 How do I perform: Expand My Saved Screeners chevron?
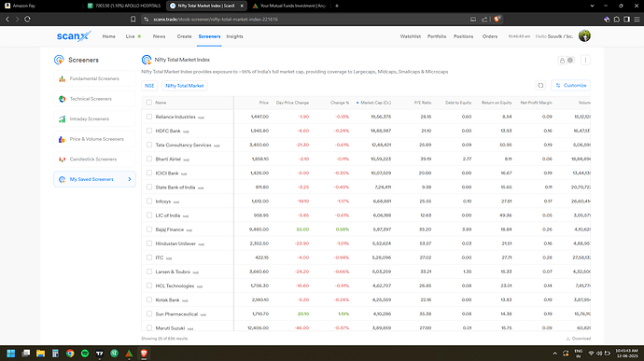130,179
